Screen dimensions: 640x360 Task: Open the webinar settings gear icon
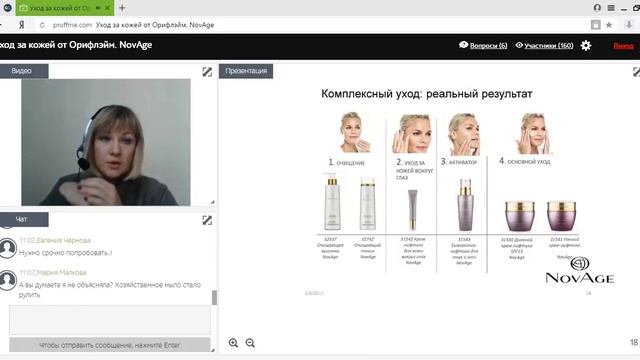(586, 45)
